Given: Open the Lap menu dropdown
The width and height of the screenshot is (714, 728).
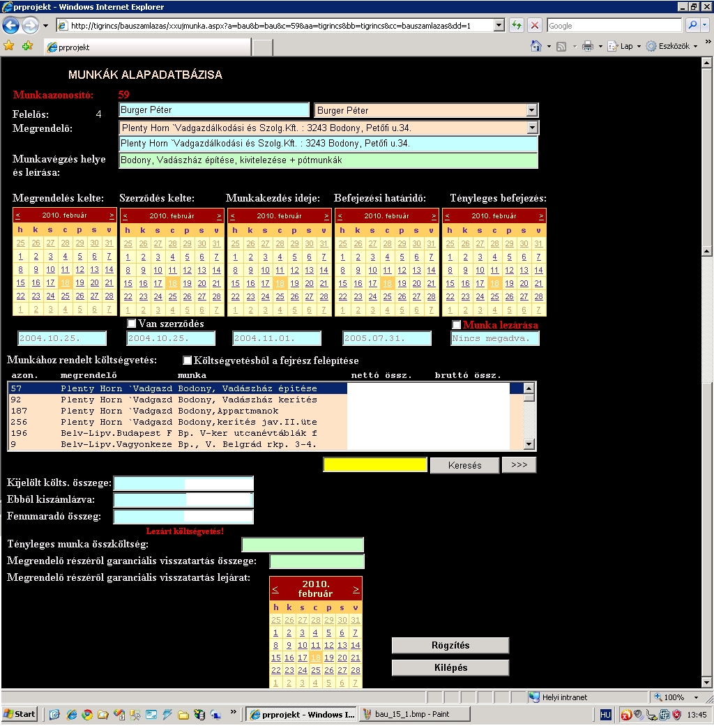Looking at the screenshot, I should coord(639,47).
